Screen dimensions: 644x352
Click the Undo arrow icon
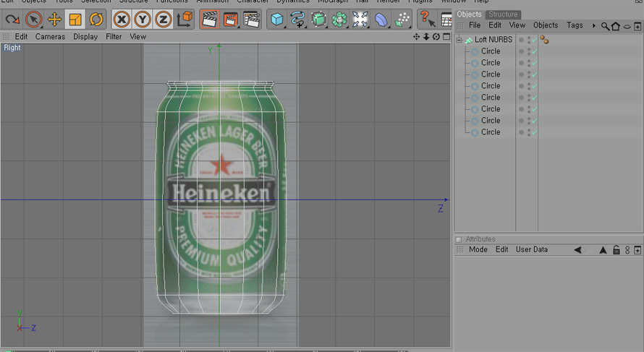[x=12, y=20]
